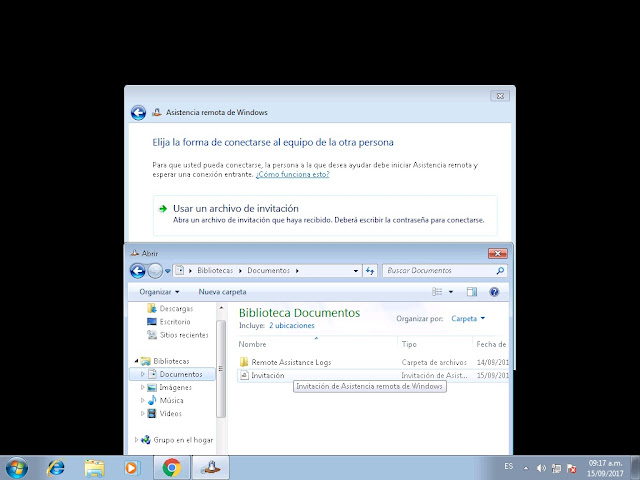Open Windows Media Player from taskbar

pos(132,468)
